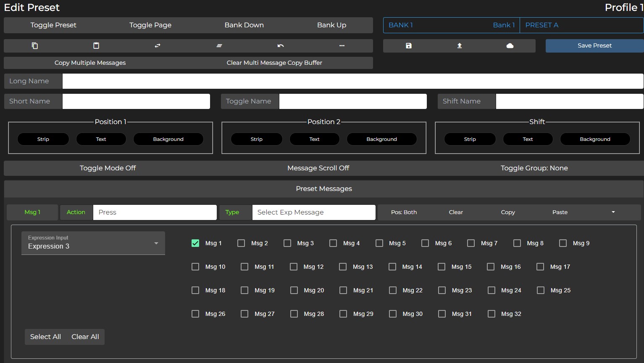Open Position 1 Background color picker
The width and height of the screenshot is (644, 363).
pos(168,139)
